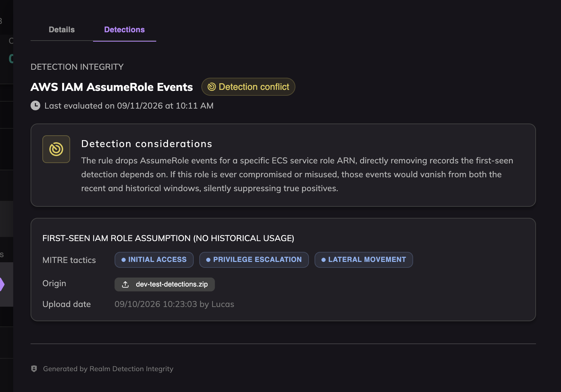Click the Generated by Realm Detection Integrity text
The image size is (561, 392).
point(108,369)
